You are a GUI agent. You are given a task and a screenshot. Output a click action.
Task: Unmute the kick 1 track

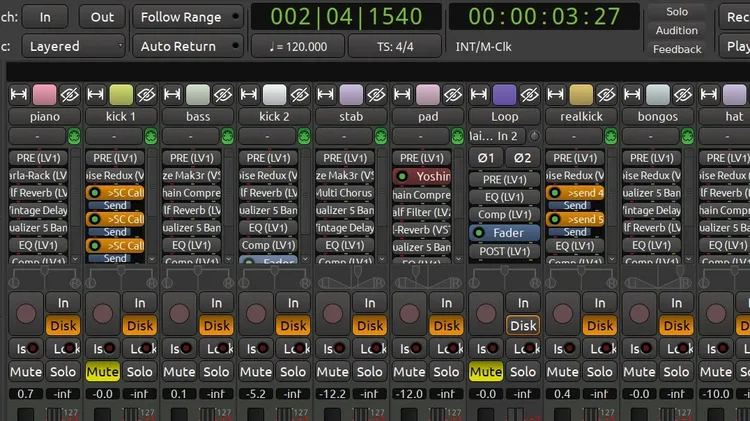pyautogui.click(x=102, y=372)
